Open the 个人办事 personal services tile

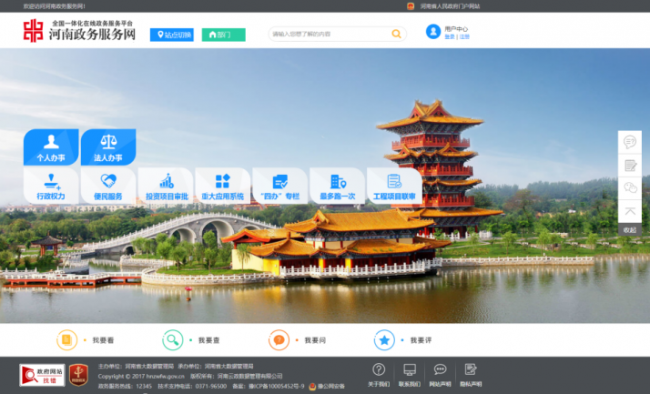[51, 147]
